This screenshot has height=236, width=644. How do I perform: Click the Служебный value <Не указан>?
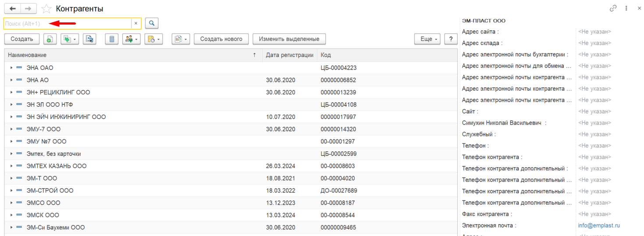[x=594, y=134]
